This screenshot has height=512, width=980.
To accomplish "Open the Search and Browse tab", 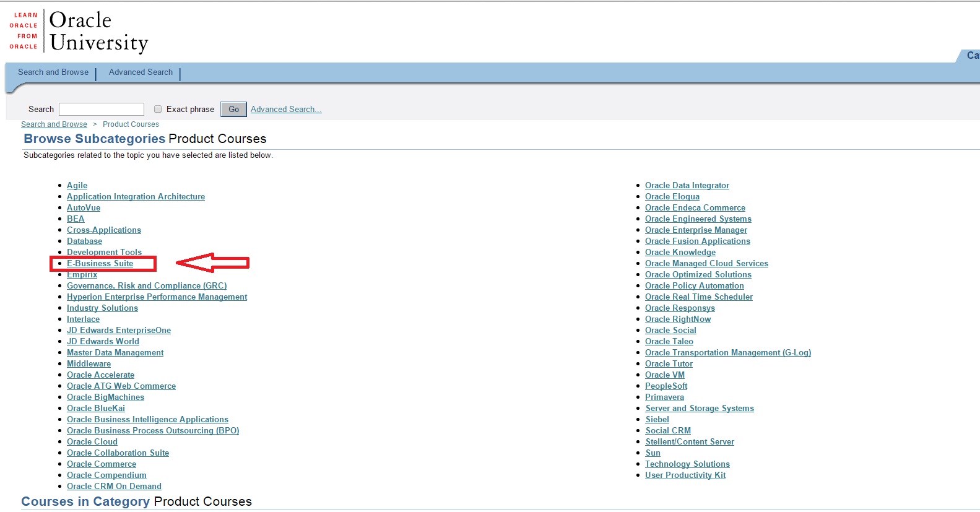I will click(x=53, y=72).
